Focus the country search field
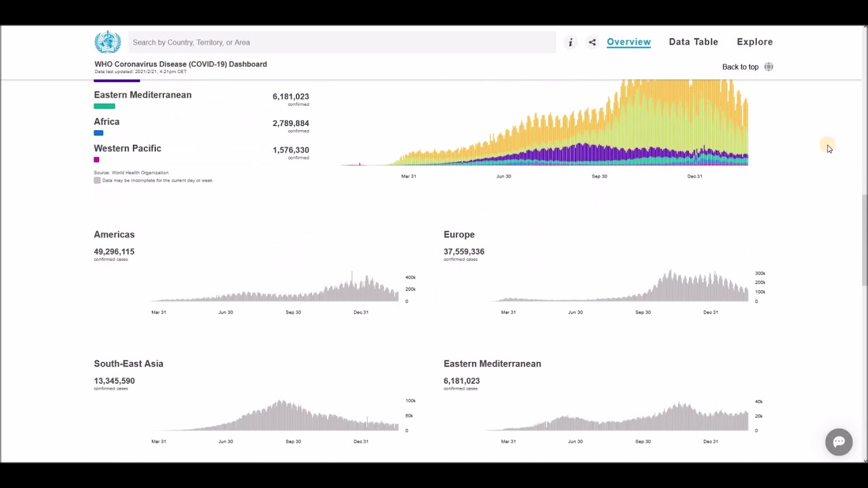This screenshot has width=868, height=488. [x=342, y=42]
